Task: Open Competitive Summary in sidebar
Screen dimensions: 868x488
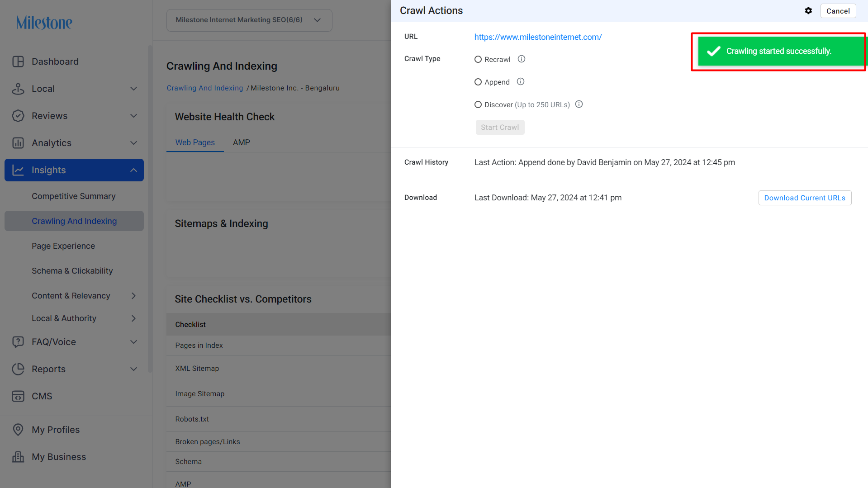Action: [x=74, y=196]
